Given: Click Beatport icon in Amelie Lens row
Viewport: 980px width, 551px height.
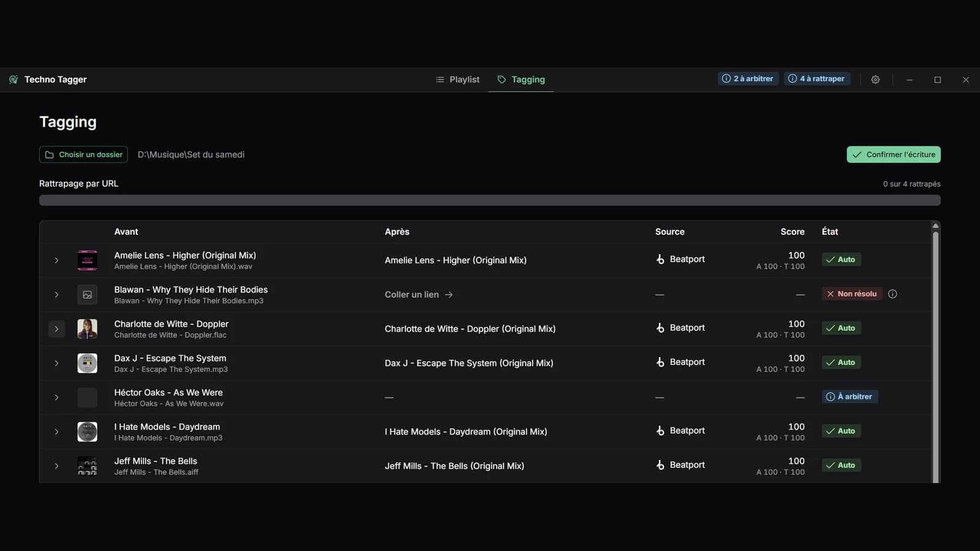Looking at the screenshot, I should (660, 260).
